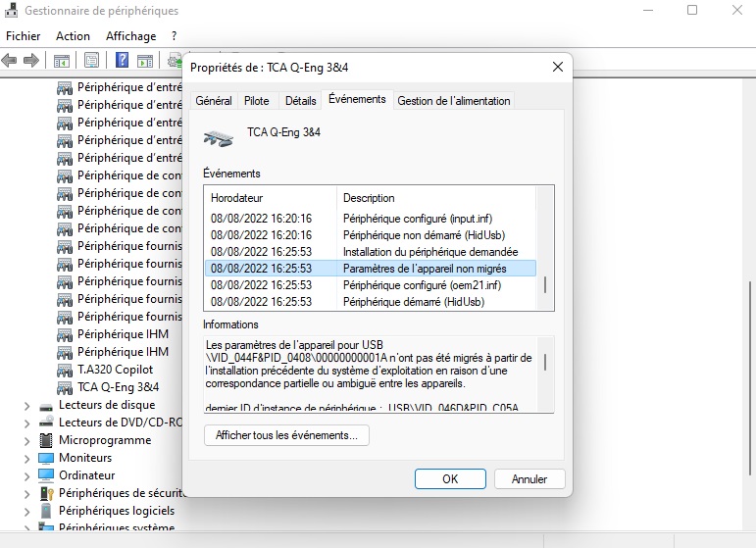The height and width of the screenshot is (548, 756).
Task: Select event Paramètres de l'appareil non migrés
Action: pyautogui.click(x=371, y=269)
